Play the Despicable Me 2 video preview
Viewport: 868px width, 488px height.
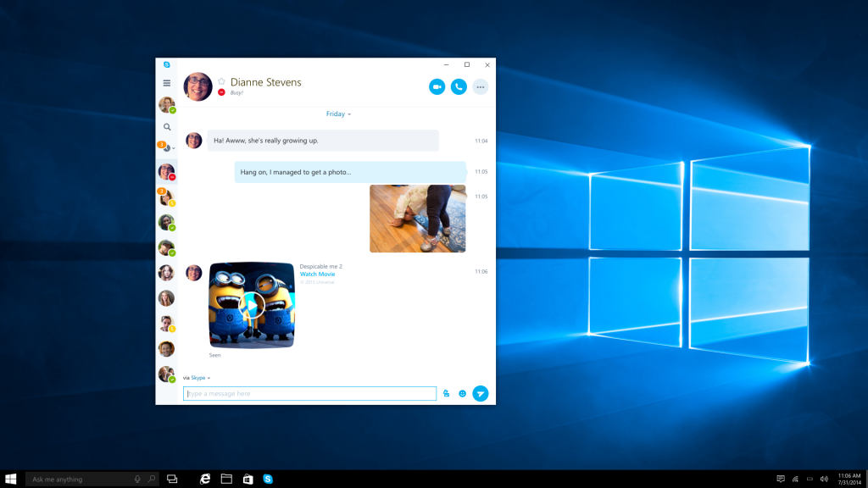(252, 307)
